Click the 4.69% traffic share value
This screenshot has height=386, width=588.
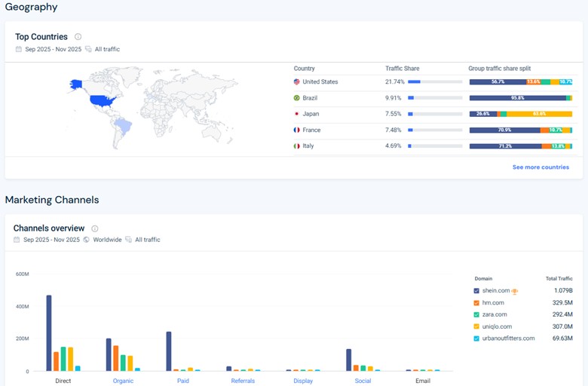point(393,146)
